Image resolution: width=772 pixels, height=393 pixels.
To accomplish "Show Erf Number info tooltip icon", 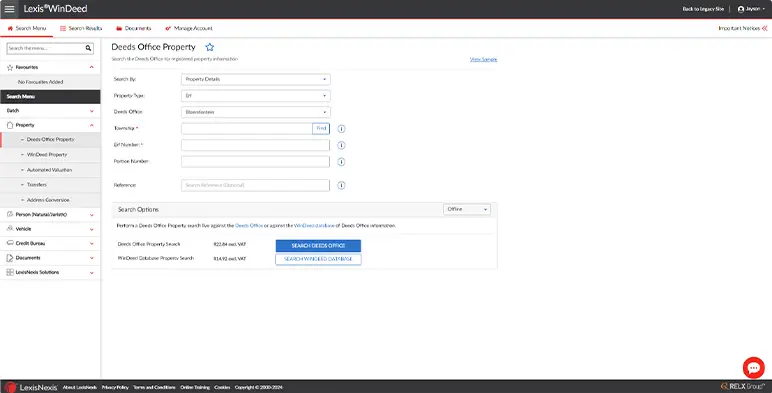I will pos(341,145).
